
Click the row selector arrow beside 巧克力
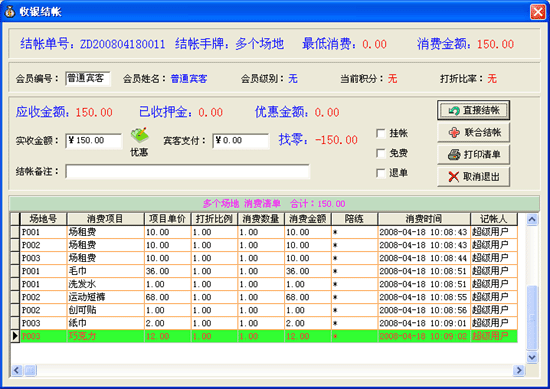[15, 336]
